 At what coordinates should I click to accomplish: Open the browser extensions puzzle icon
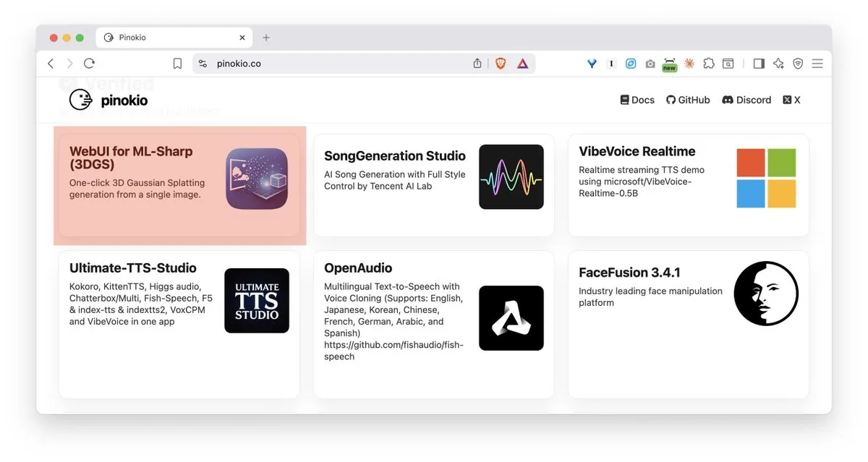pos(709,64)
